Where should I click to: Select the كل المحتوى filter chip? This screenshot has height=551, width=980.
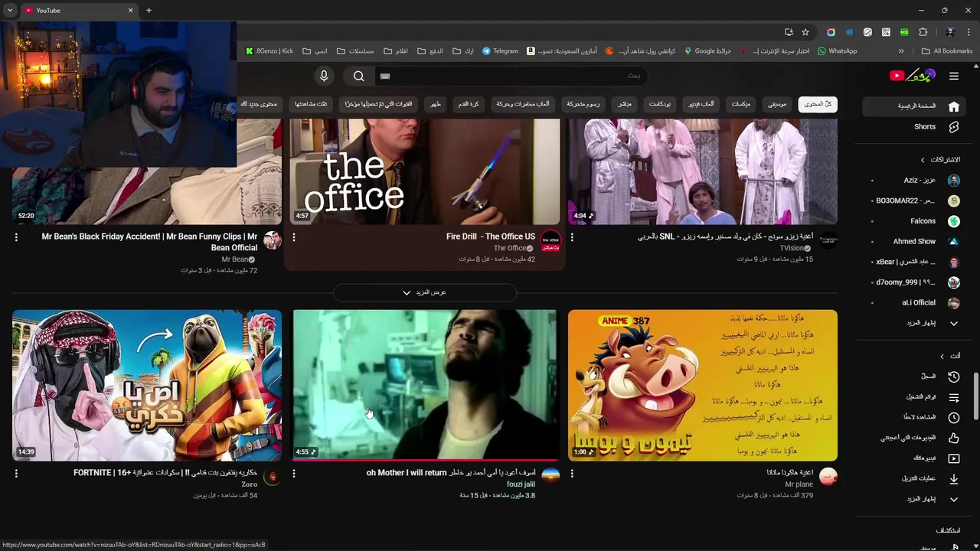818,104
